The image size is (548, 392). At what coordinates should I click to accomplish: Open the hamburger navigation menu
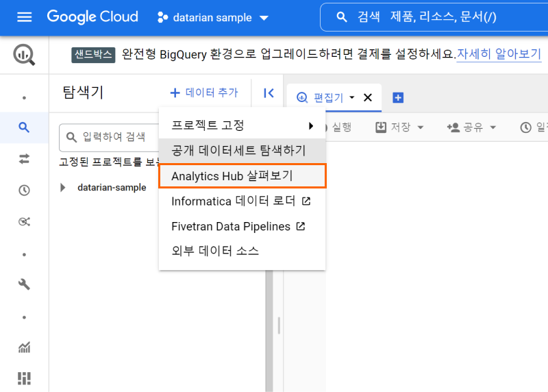point(24,16)
